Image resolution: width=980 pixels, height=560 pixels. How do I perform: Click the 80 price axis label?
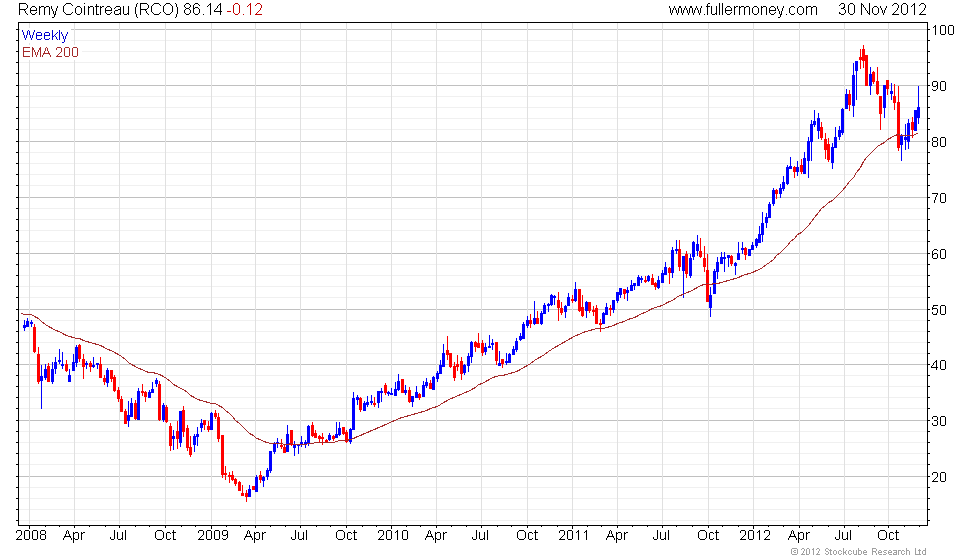click(939, 142)
